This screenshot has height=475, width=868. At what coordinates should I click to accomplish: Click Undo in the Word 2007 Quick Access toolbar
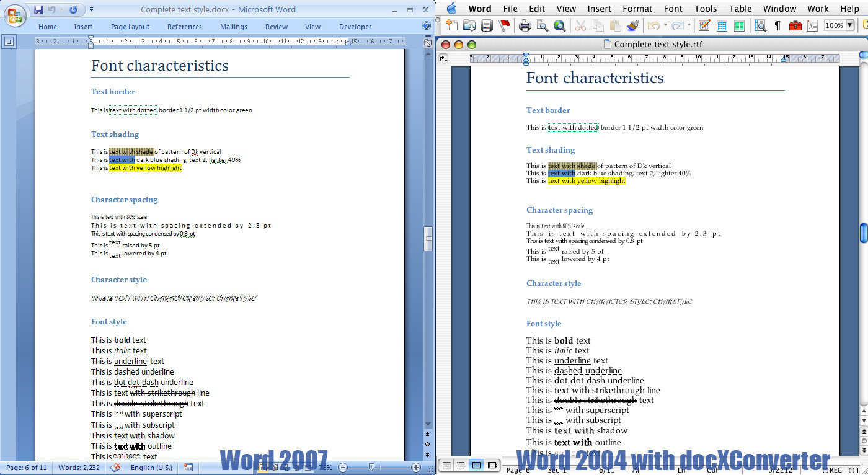click(52, 10)
